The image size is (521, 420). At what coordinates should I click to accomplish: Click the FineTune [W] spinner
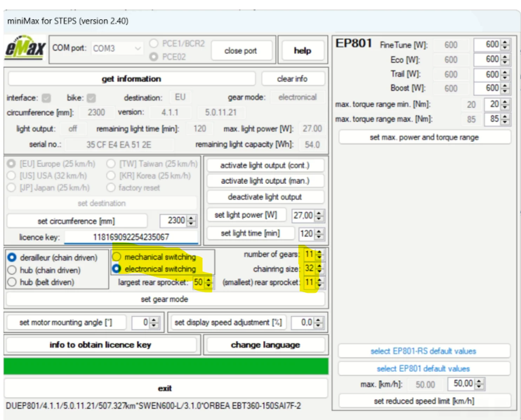pyautogui.click(x=492, y=45)
